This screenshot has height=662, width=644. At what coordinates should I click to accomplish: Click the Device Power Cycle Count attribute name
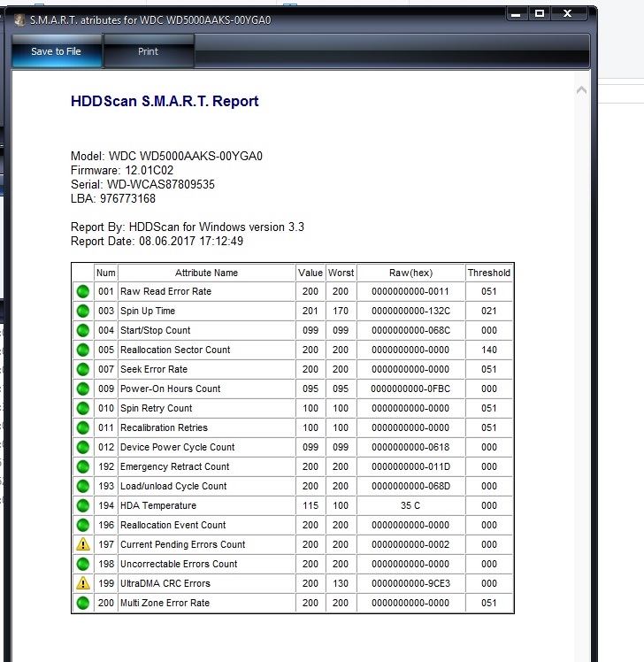coord(177,447)
